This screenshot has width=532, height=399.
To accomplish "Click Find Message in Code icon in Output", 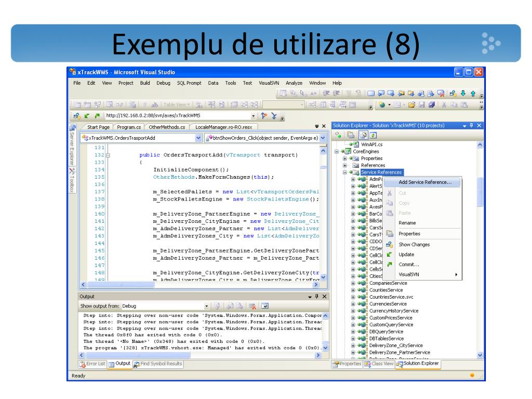I will click(x=217, y=306).
